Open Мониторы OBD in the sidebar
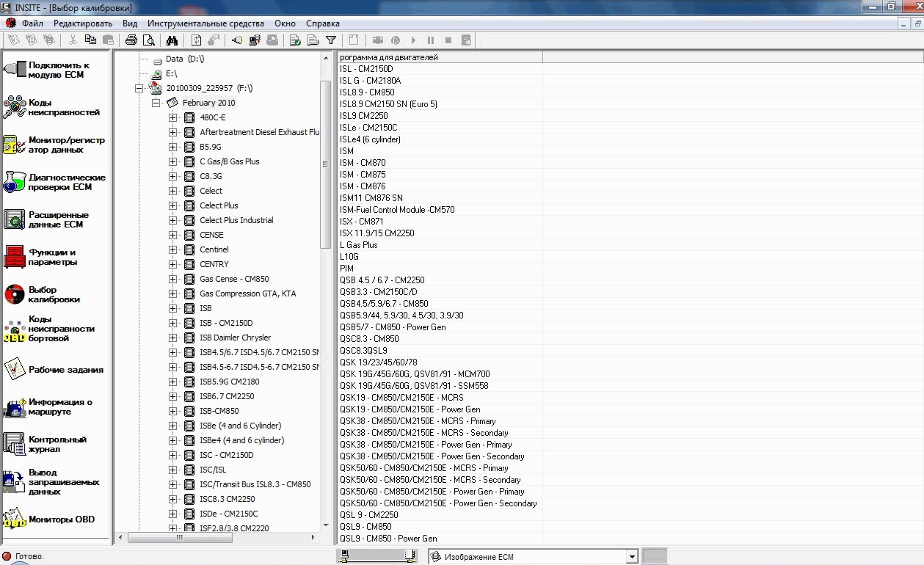The image size is (924, 565). [57, 520]
